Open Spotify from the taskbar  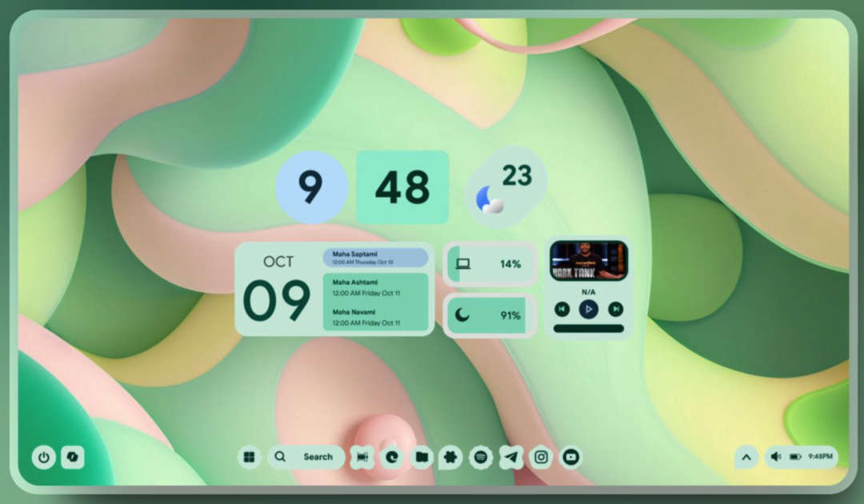[x=481, y=457]
